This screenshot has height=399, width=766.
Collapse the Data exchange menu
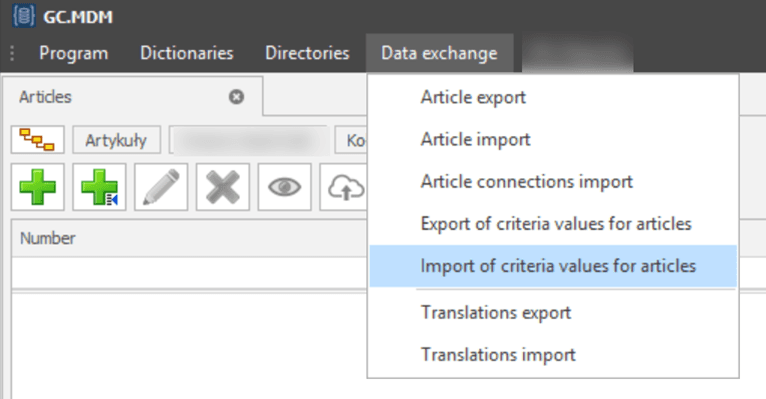point(439,53)
